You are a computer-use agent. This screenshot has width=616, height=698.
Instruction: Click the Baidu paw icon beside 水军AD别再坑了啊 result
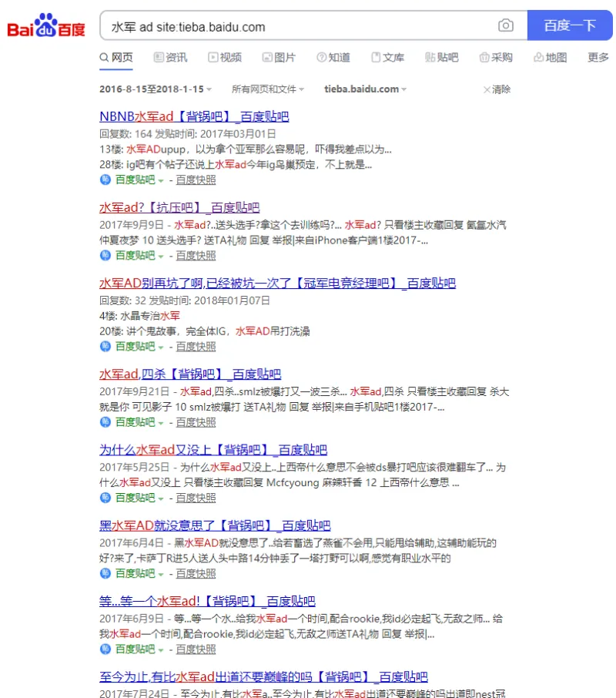(x=105, y=347)
